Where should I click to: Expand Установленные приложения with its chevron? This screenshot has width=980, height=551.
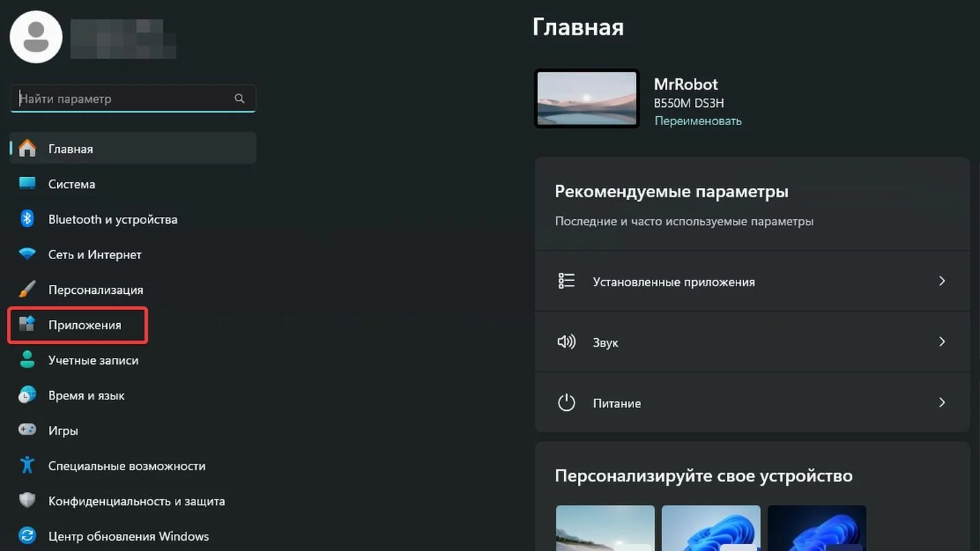pyautogui.click(x=942, y=281)
